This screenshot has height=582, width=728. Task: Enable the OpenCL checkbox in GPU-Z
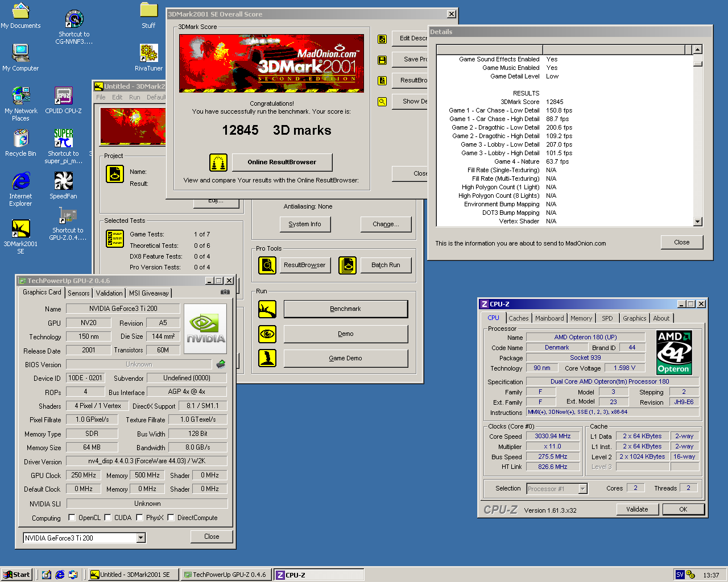tap(72, 517)
